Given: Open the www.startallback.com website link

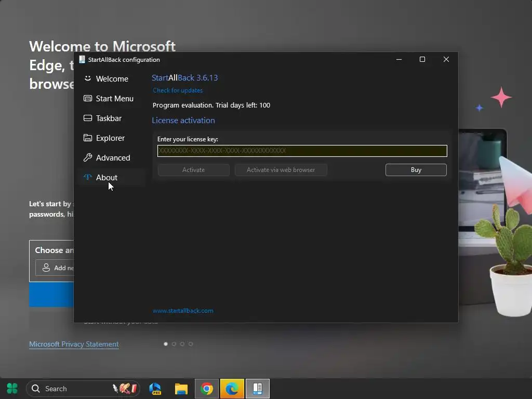Looking at the screenshot, I should pos(183,311).
